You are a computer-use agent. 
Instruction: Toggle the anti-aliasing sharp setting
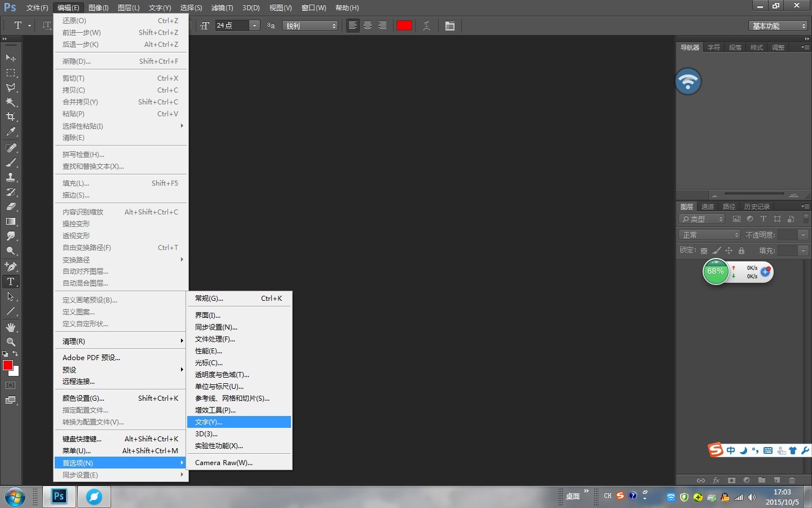tap(310, 25)
